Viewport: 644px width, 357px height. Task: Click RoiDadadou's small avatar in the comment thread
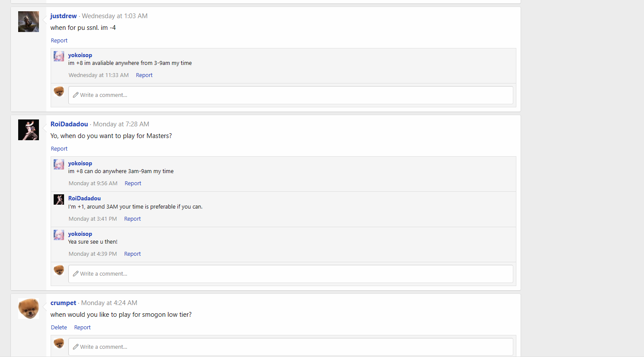pyautogui.click(x=59, y=199)
